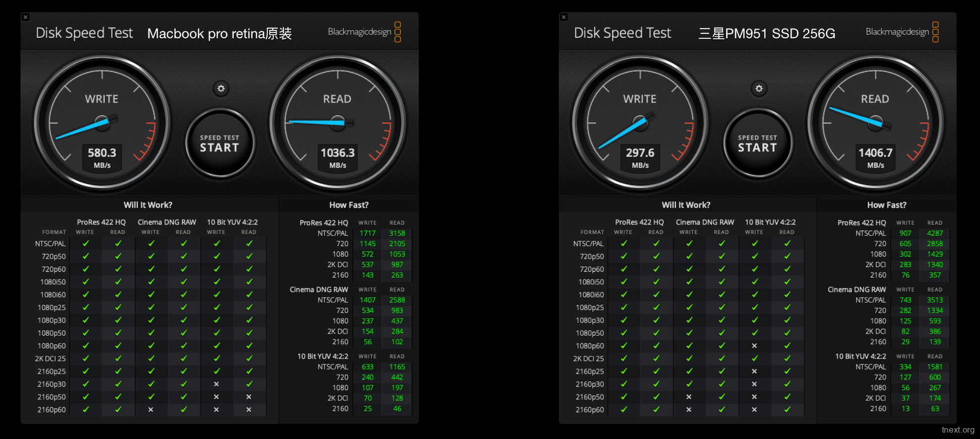Image resolution: width=980 pixels, height=439 pixels.
Task: Select 'How Fast?' header in Macbook pro window
Action: point(349,205)
